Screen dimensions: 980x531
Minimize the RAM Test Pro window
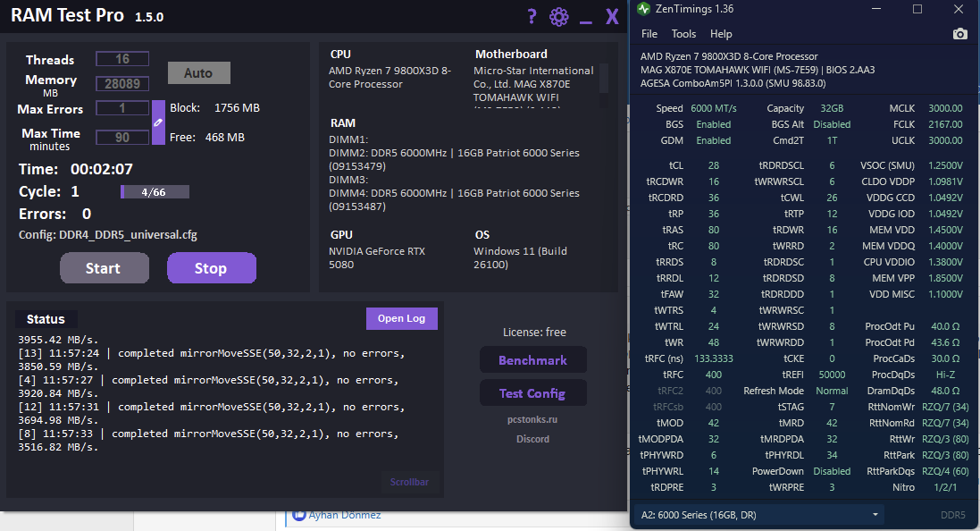(x=586, y=22)
